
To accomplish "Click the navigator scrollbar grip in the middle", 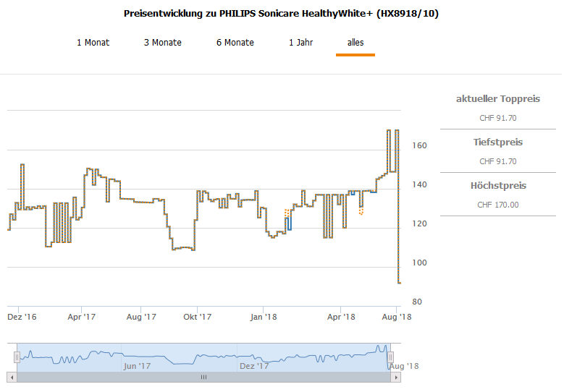I will click(203, 377).
